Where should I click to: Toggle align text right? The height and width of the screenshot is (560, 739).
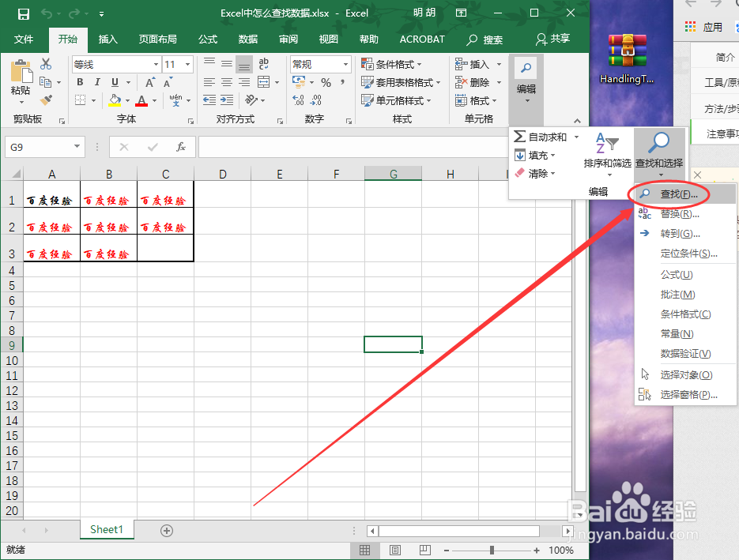pyautogui.click(x=244, y=82)
